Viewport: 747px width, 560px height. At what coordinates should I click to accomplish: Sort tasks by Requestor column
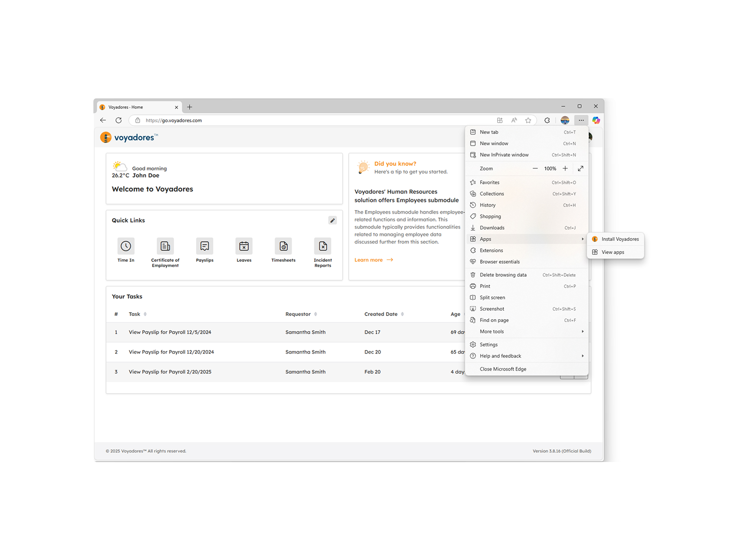[301, 314]
